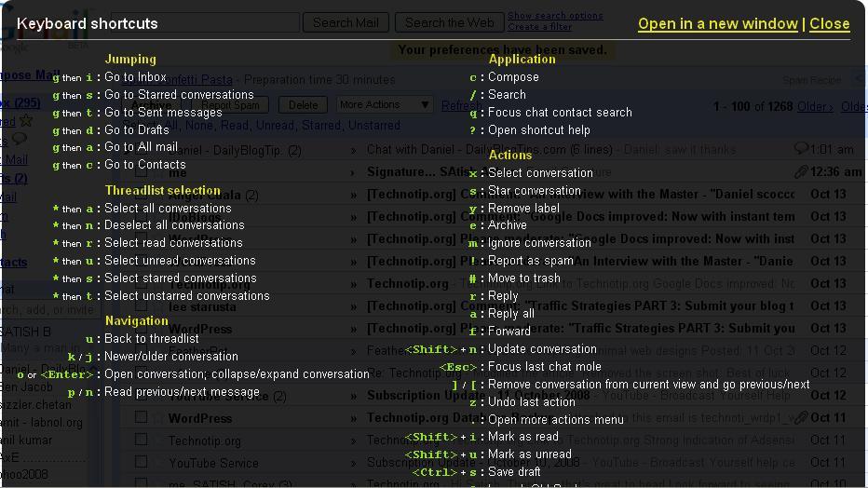Tick checkbox for YouTube Service Oct 11 email

click(x=142, y=461)
